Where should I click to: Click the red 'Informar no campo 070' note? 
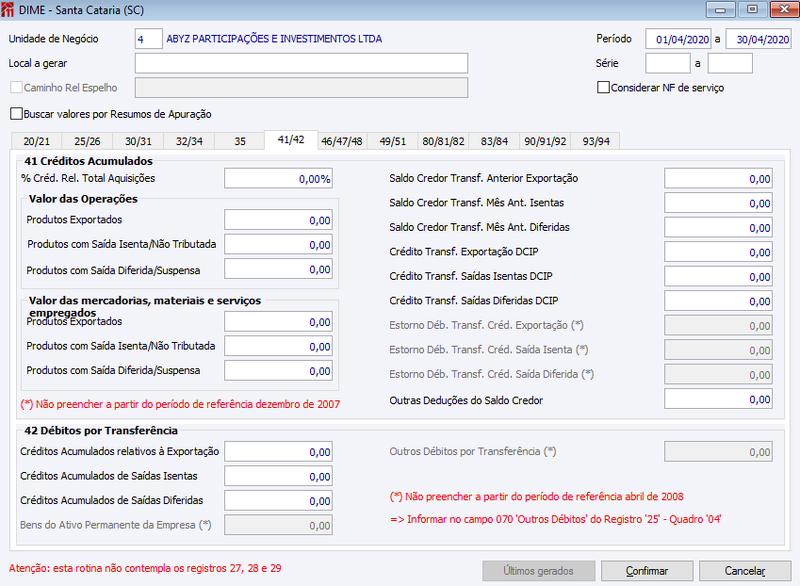tap(556, 519)
